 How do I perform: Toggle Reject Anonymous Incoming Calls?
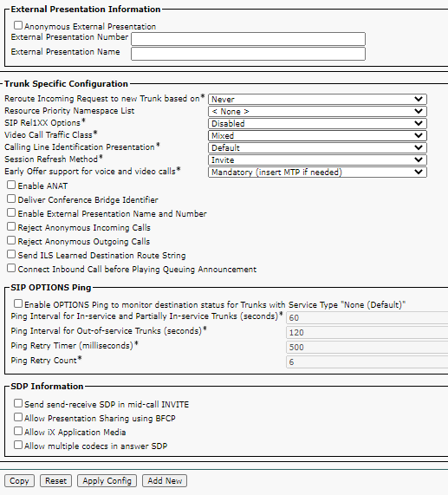pyautogui.click(x=11, y=226)
